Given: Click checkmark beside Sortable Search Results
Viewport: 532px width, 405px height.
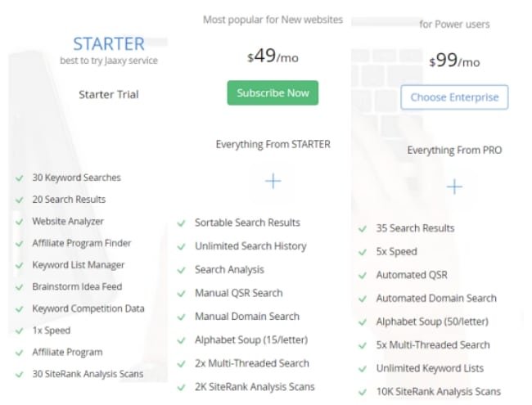Looking at the screenshot, I should tap(182, 223).
